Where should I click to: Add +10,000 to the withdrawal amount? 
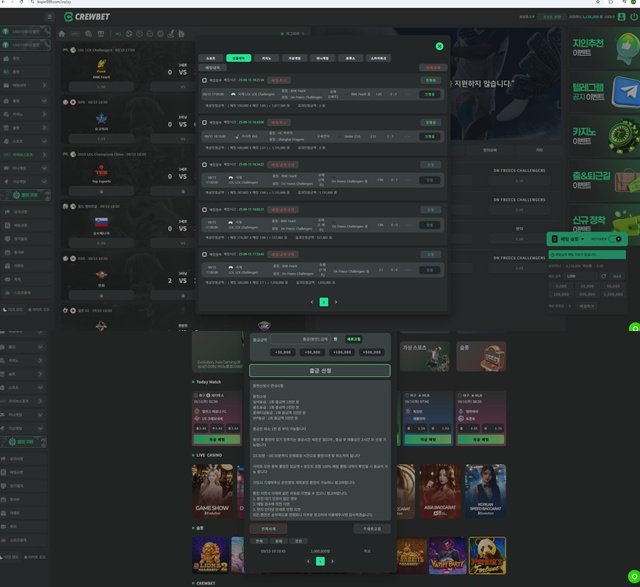282,352
